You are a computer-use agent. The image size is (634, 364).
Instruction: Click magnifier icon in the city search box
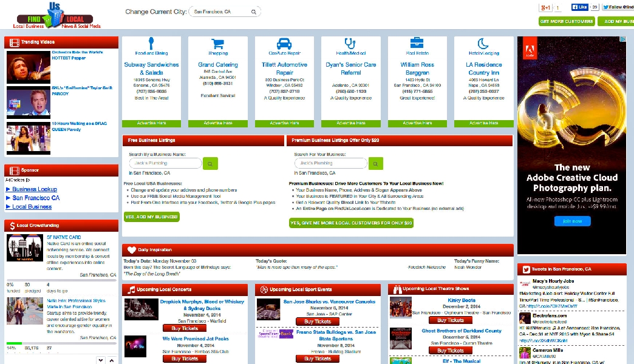(254, 12)
